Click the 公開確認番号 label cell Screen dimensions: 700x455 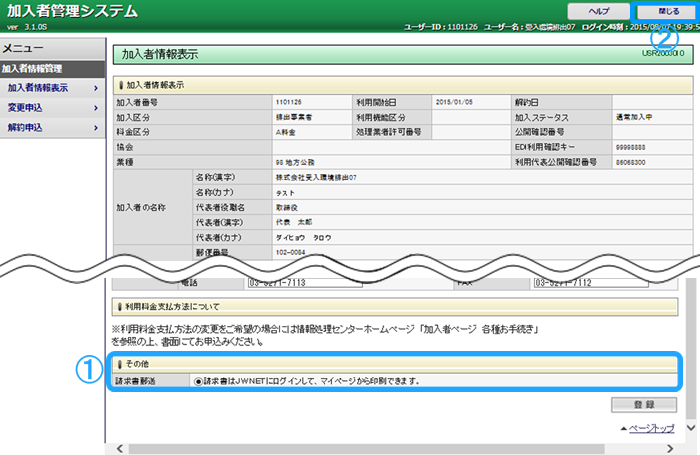[x=562, y=132]
